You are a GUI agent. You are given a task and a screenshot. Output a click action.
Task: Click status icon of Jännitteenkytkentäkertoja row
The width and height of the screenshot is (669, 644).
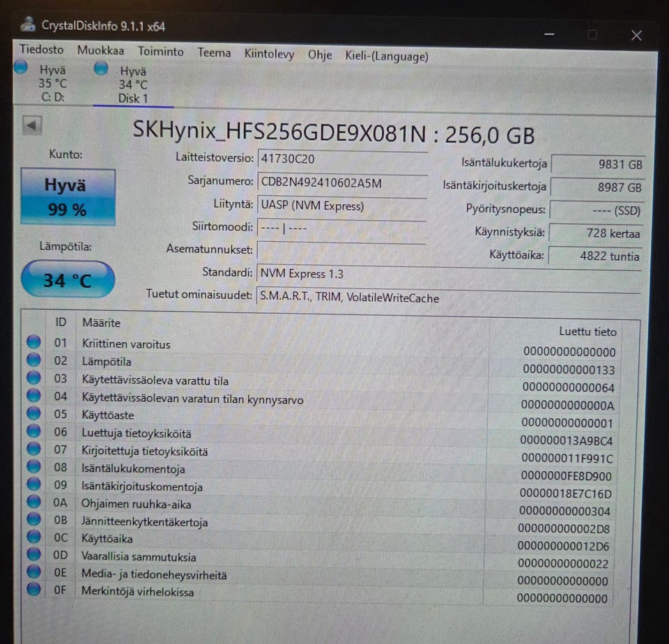coord(33,519)
